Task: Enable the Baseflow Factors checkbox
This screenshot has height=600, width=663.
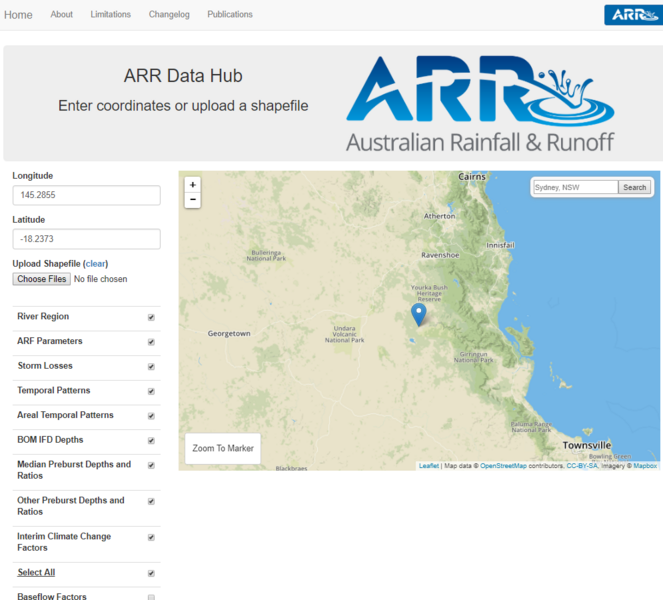Action: 151,597
